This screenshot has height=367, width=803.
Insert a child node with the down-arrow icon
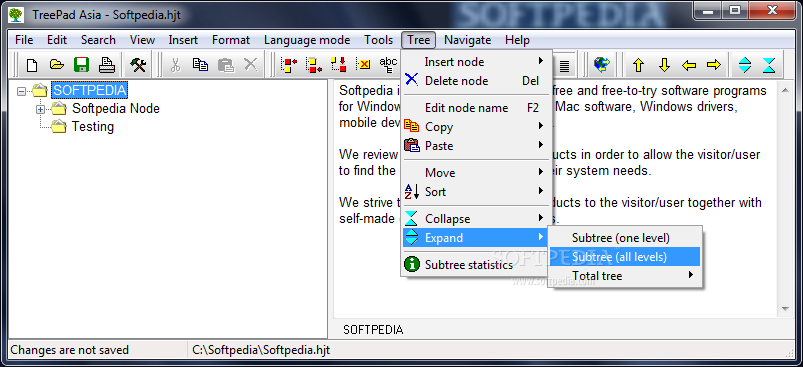click(x=339, y=65)
